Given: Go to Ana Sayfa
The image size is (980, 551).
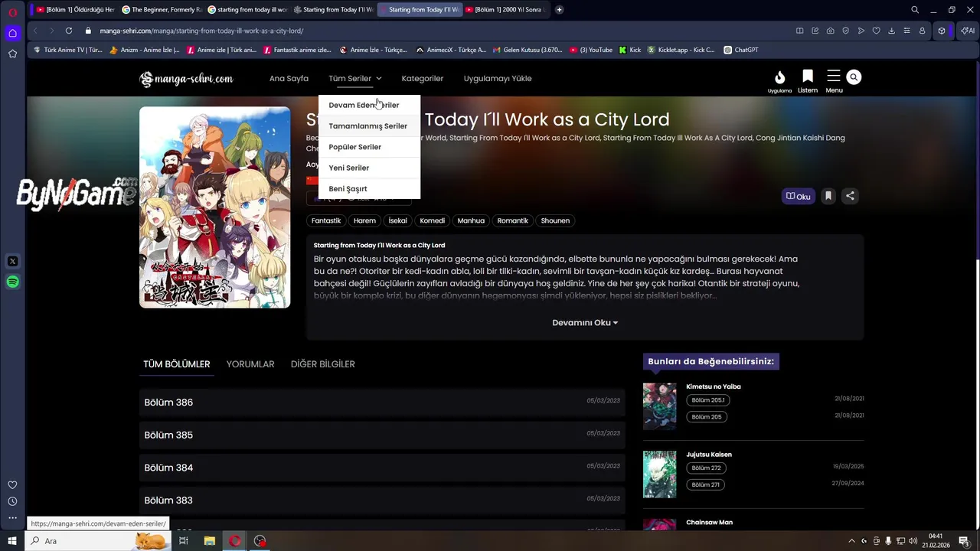Looking at the screenshot, I should (289, 78).
